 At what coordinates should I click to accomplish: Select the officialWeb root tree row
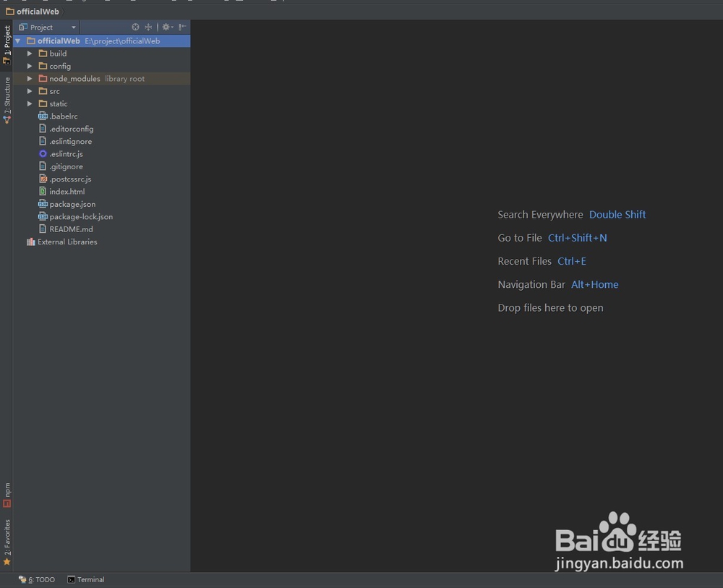[x=101, y=41]
